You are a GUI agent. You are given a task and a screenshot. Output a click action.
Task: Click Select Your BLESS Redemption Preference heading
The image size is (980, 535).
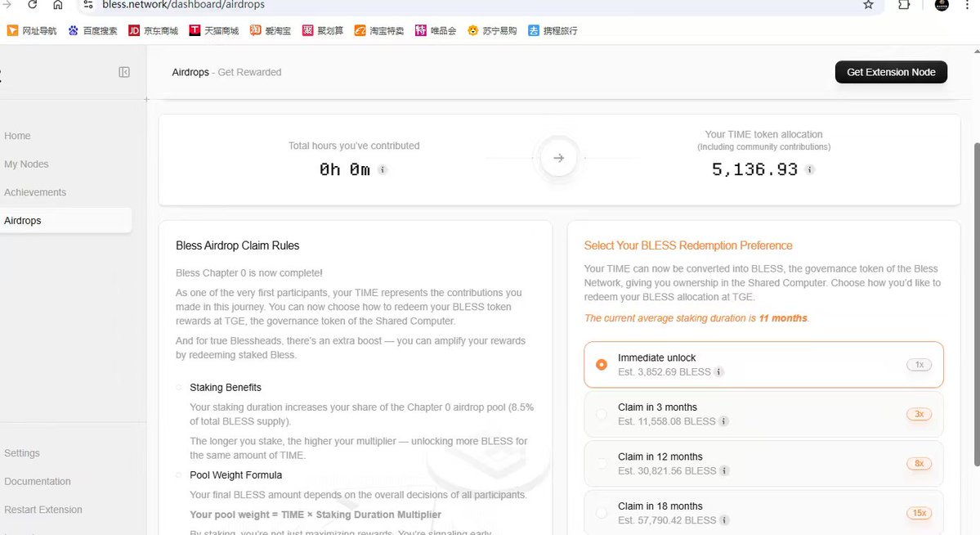coord(688,245)
